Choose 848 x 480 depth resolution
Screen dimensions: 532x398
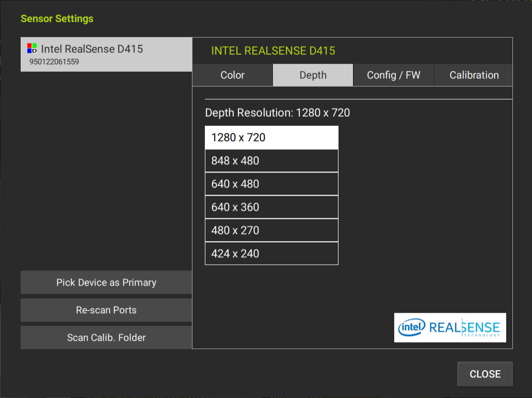[271, 161]
